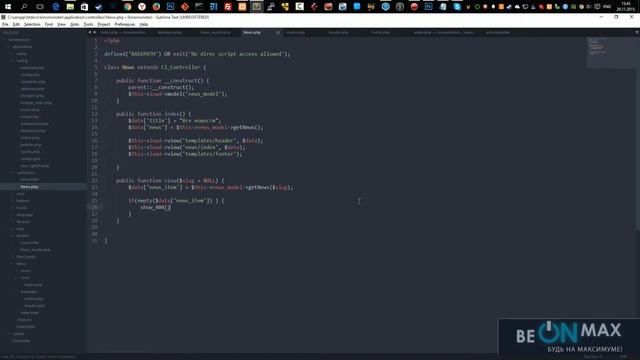
Task: Open the Tools menu
Action: 88,24
